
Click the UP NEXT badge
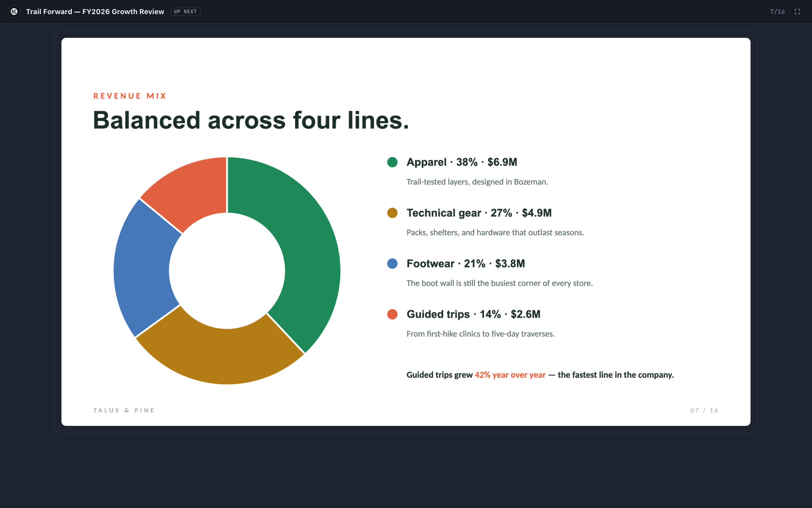185,12
